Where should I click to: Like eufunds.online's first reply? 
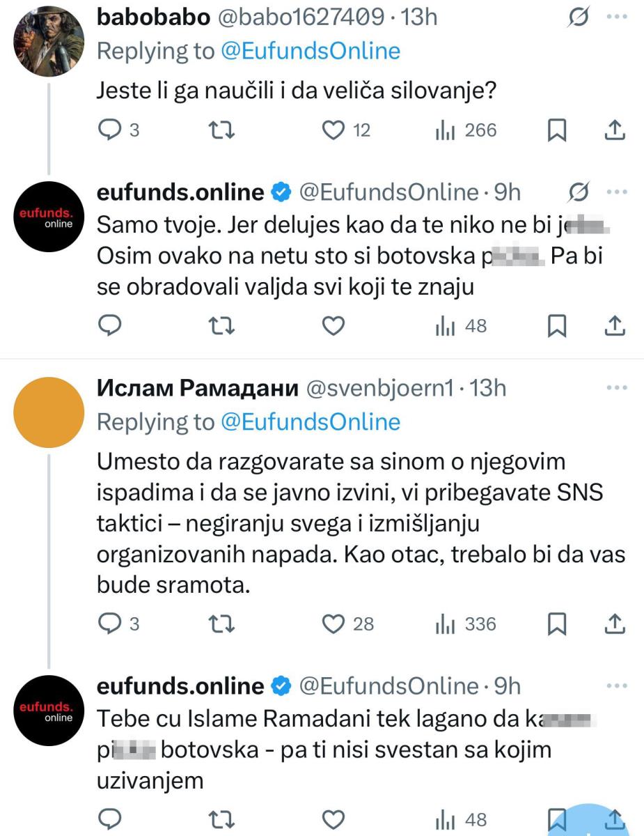[333, 326]
